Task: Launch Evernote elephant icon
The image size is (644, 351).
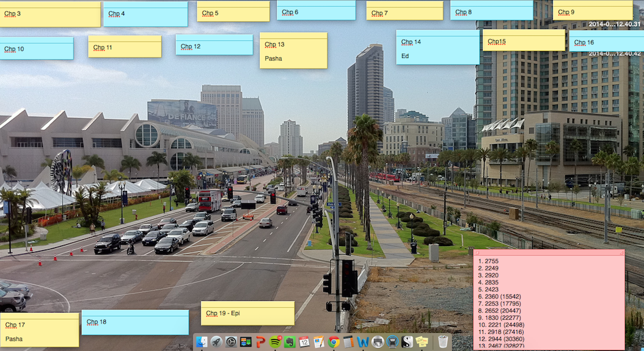Action: [290, 342]
